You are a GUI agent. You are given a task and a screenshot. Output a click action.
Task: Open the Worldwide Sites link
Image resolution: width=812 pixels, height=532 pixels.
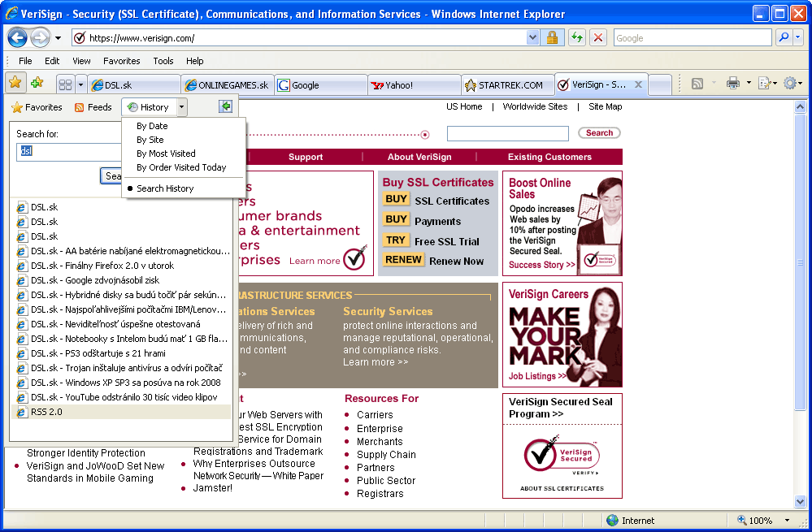[x=535, y=106]
